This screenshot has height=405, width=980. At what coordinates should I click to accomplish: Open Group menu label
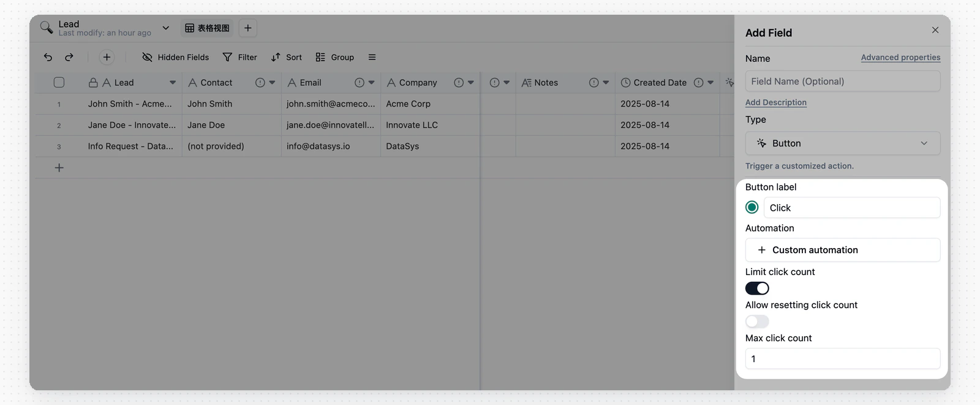(x=342, y=57)
